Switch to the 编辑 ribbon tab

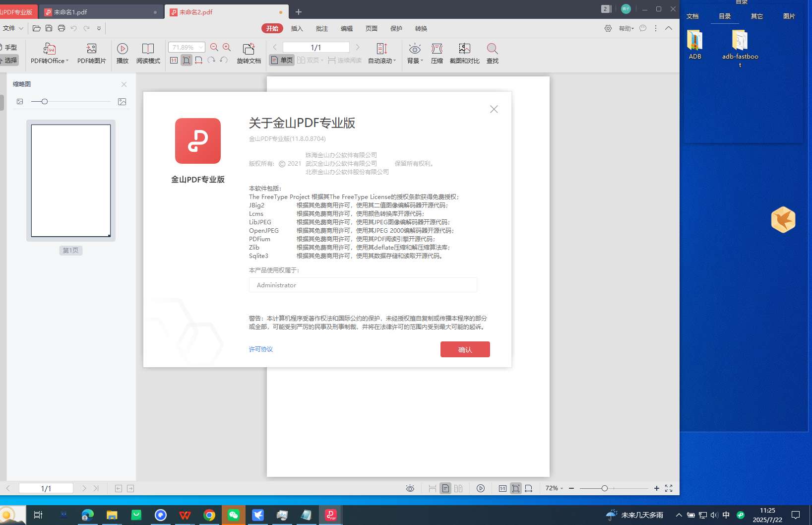346,28
